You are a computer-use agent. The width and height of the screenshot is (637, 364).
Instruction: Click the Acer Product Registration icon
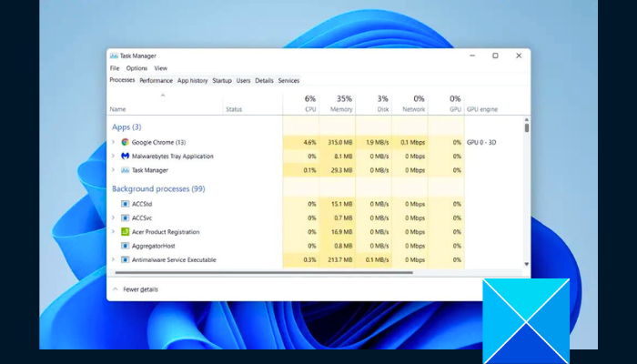[x=126, y=232]
